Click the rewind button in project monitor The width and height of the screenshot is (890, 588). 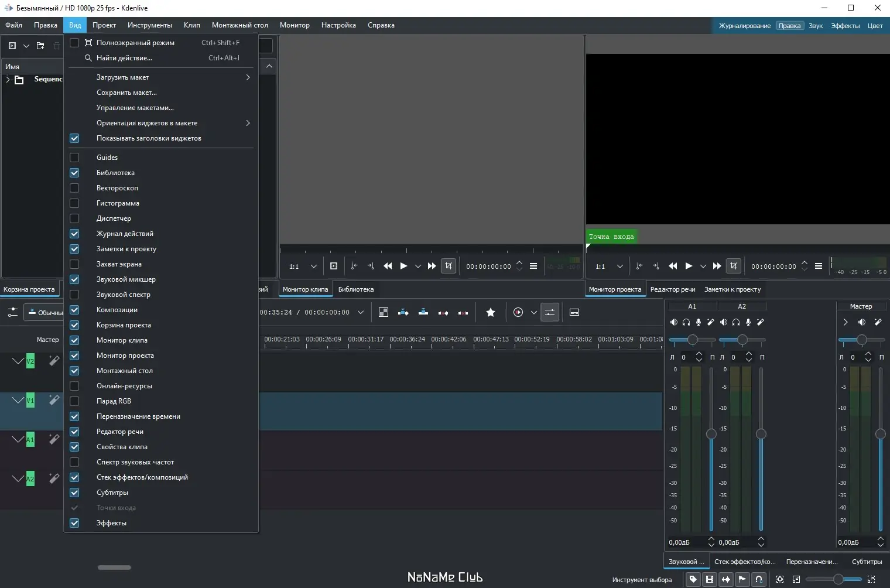[673, 266]
